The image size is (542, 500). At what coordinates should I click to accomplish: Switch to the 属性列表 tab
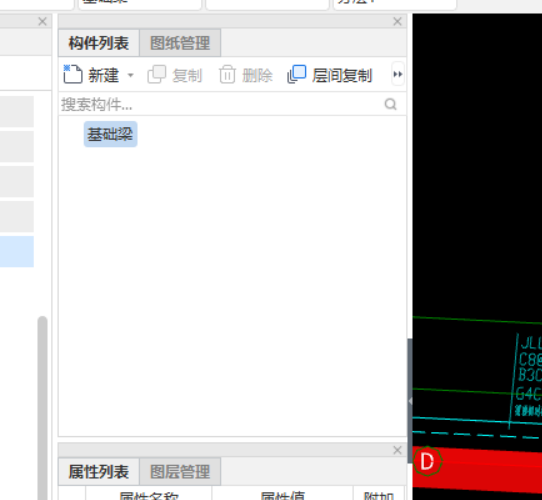point(99,472)
